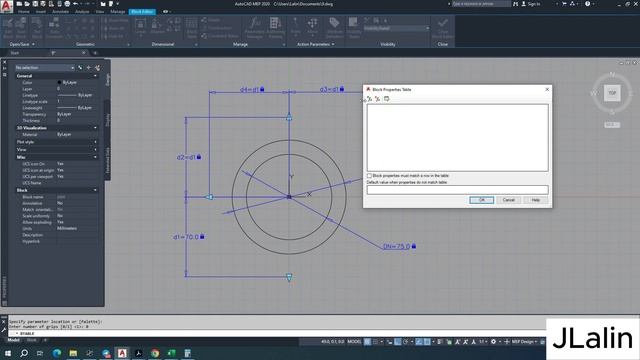The width and height of the screenshot is (640, 360).
Task: Click the Windows Start button
Action: [x=8, y=353]
